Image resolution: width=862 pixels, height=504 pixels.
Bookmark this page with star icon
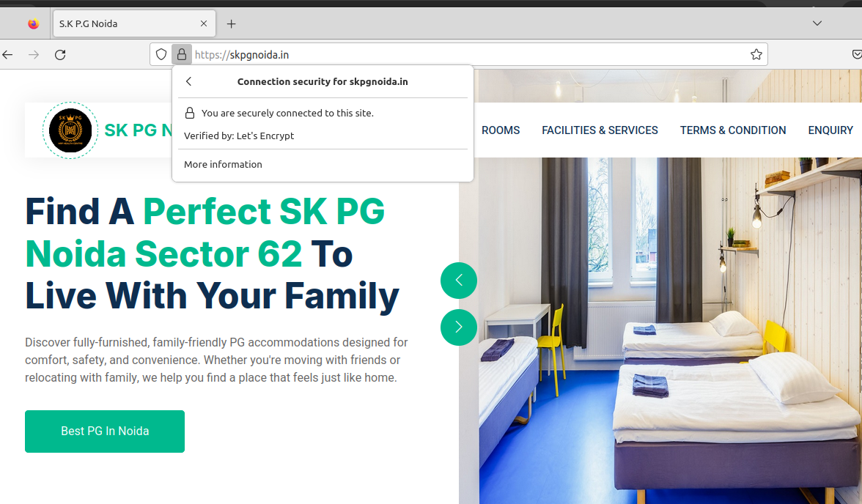pyautogui.click(x=756, y=55)
